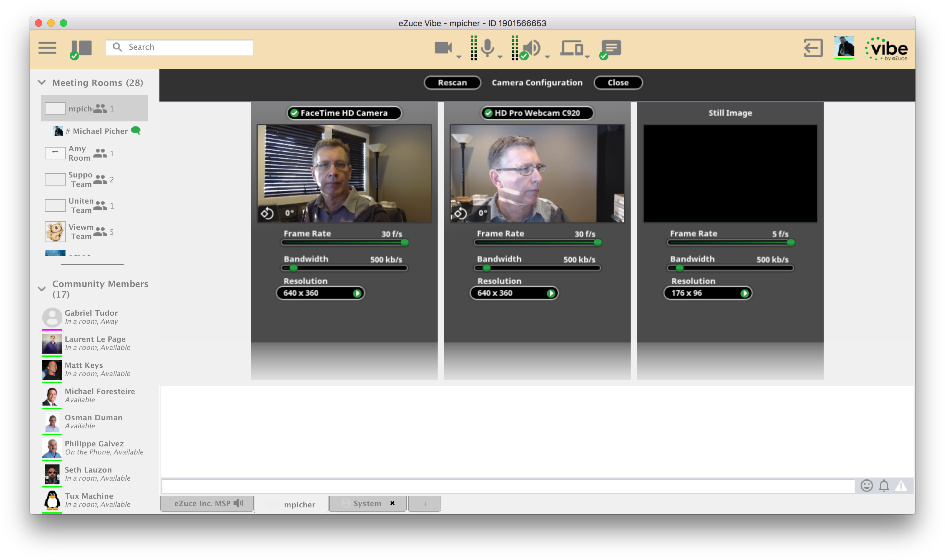Image resolution: width=945 pixels, height=560 pixels.
Task: Click the notification bell icon
Action: coord(884,486)
